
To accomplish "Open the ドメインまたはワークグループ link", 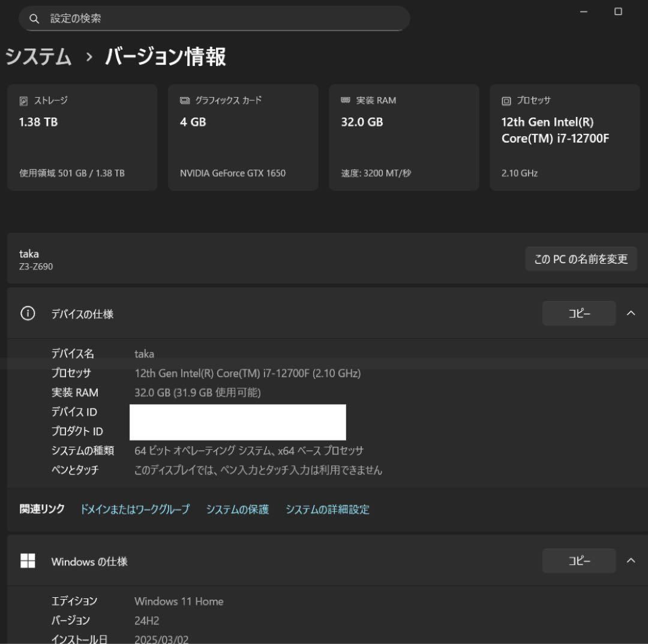I will (x=134, y=509).
